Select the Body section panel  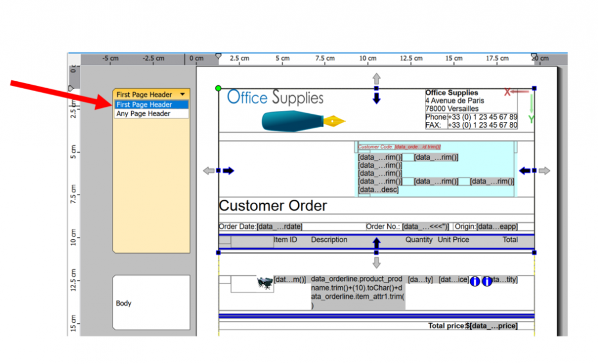click(151, 302)
